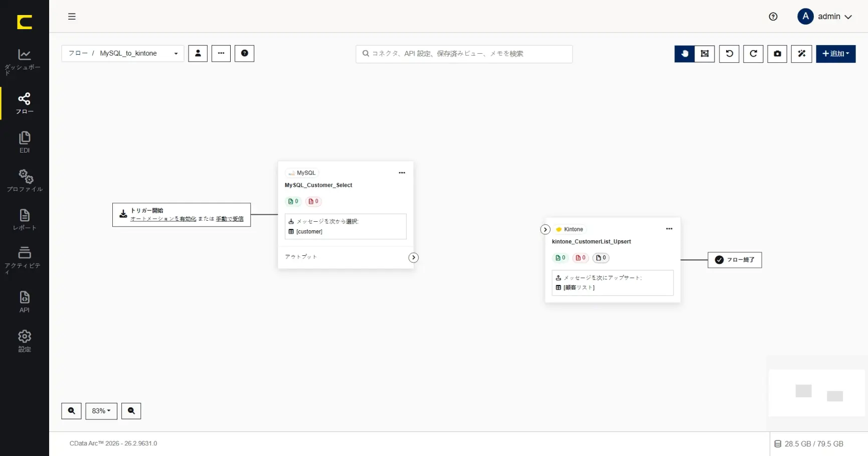Click the [customer] table entry
The width and height of the screenshot is (868, 456).
click(x=305, y=232)
